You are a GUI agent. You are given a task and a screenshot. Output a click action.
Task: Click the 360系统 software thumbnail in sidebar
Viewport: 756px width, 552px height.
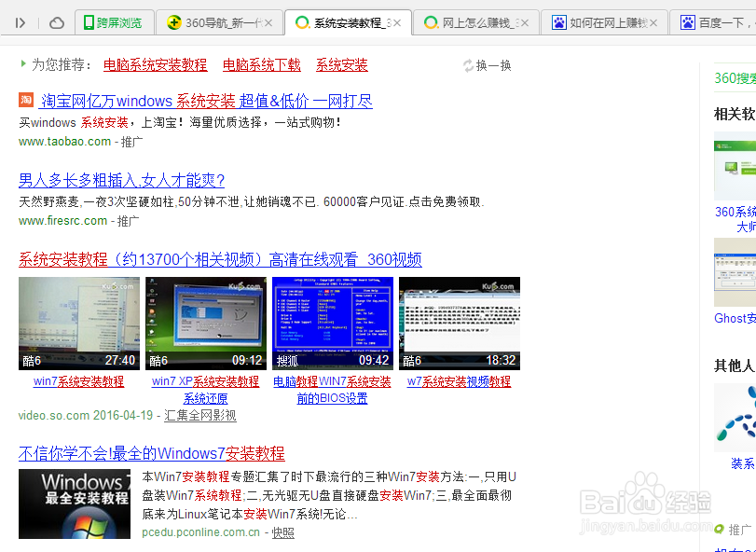coord(735,166)
